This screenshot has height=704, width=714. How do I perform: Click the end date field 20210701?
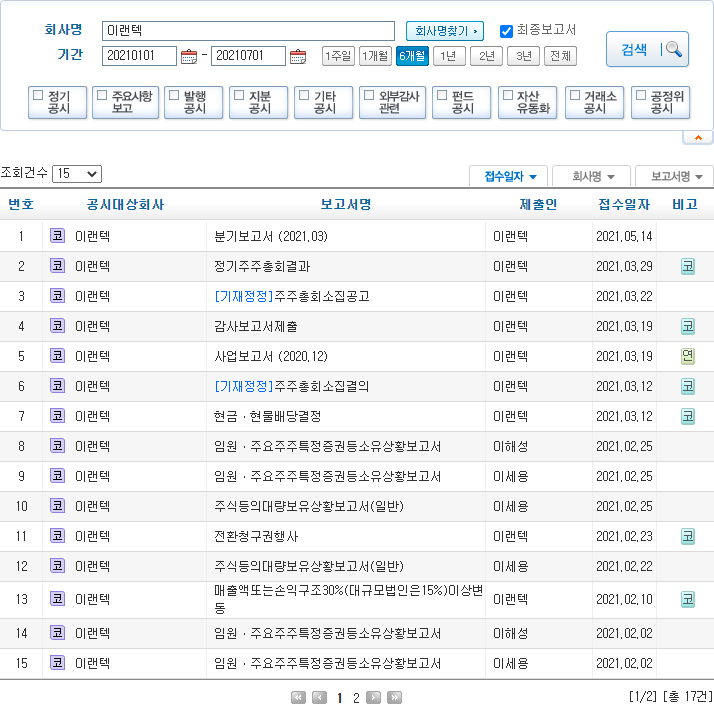pyautogui.click(x=248, y=56)
